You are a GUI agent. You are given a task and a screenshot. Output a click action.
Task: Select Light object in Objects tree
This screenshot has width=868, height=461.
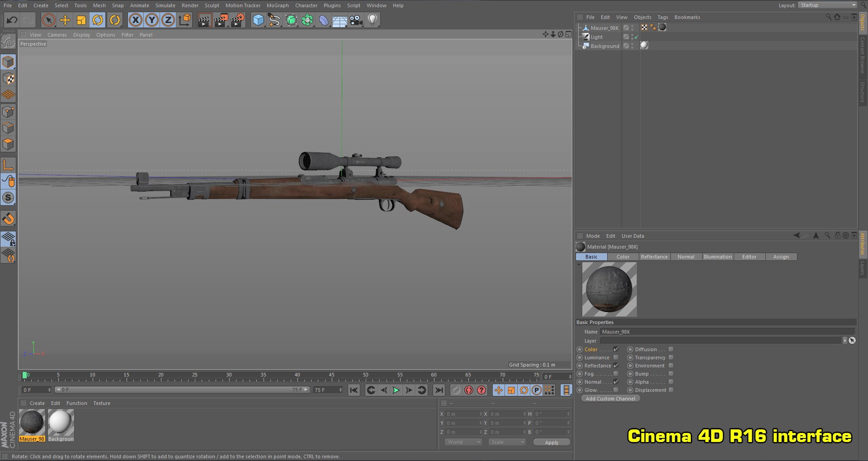coord(596,37)
